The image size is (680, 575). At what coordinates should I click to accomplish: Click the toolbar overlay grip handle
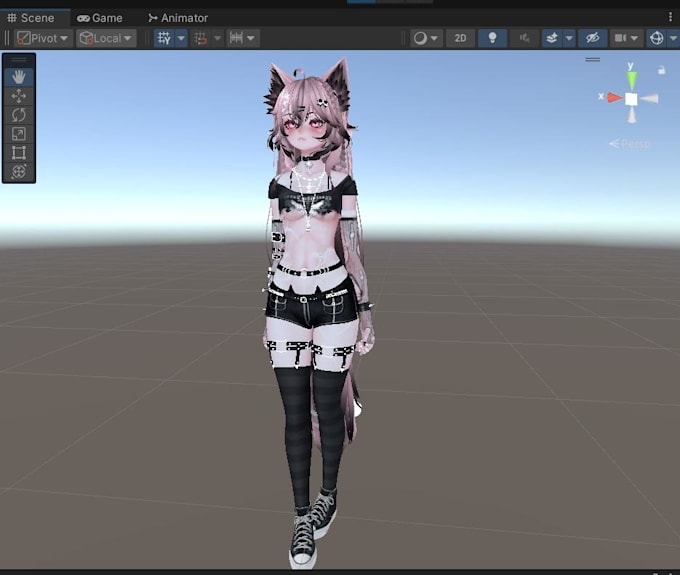7,38
